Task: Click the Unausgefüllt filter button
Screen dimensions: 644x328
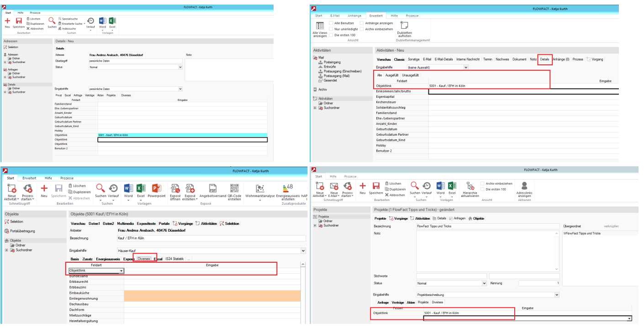Action: tap(410, 75)
